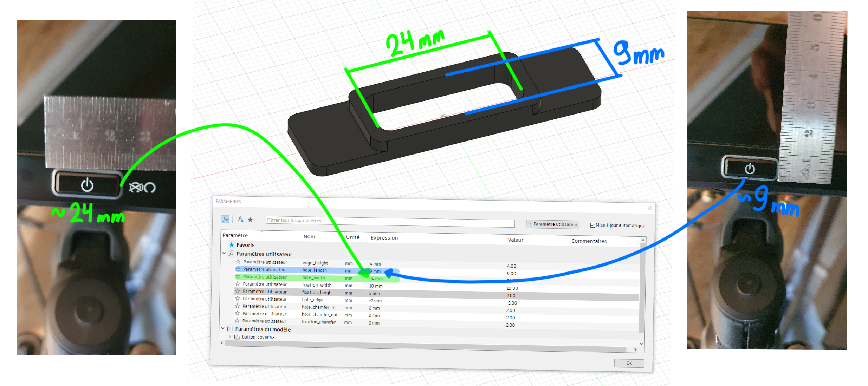Click the horizontal scrollbar right arrow
This screenshot has width=868, height=386.
coord(635,349)
